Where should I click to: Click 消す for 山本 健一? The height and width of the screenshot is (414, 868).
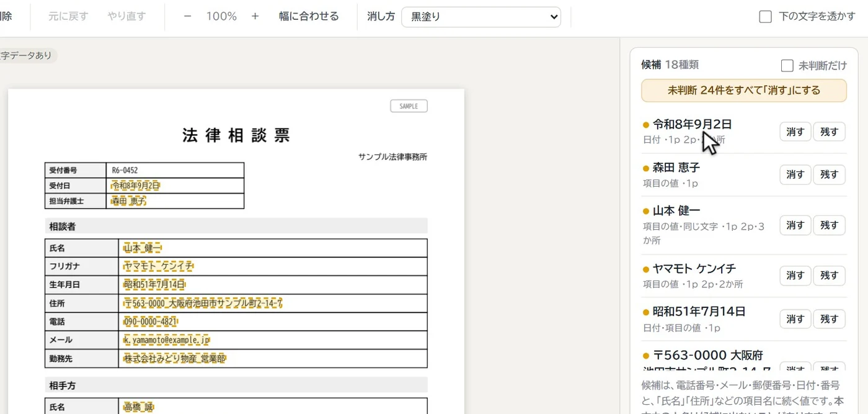(x=795, y=225)
